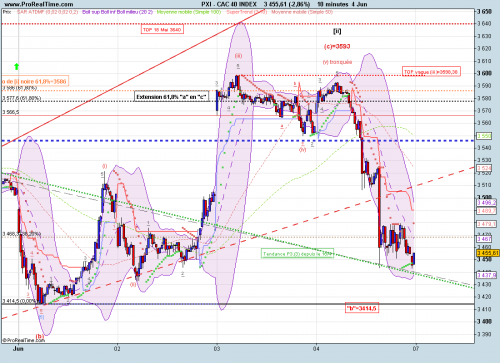Click the (v) tronquée annotation
The image size is (500, 363).
[x=337, y=62]
